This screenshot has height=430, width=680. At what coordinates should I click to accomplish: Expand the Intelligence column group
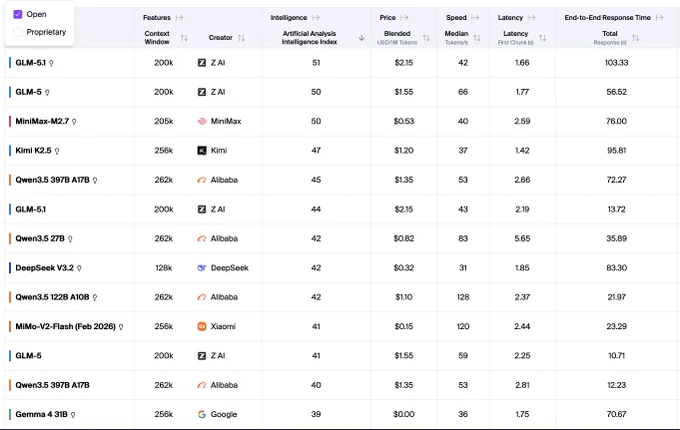316,18
